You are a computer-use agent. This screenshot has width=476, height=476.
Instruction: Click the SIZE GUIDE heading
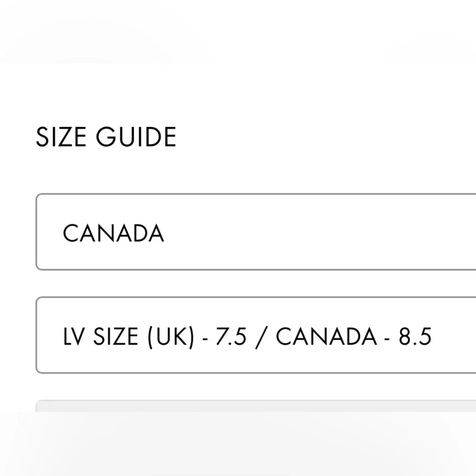(106, 137)
